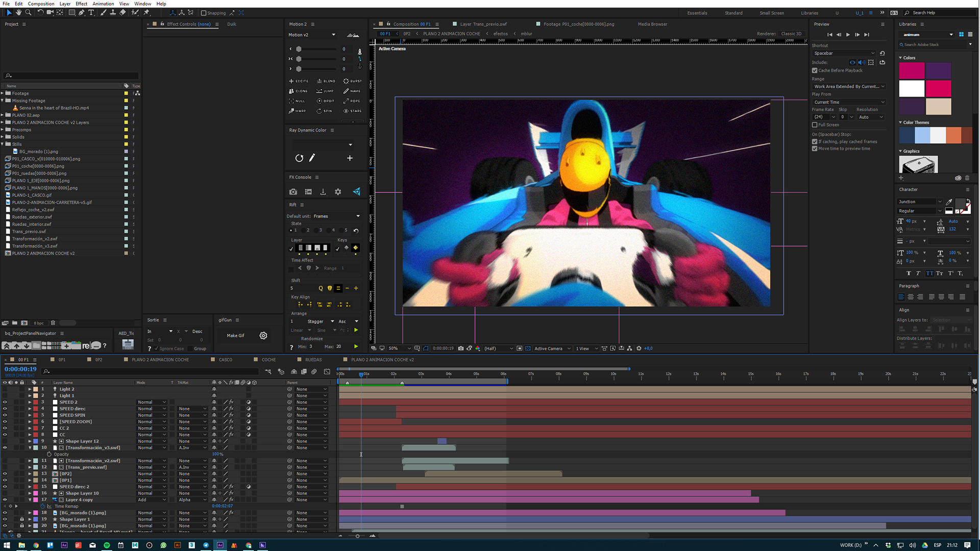
Task: Toggle If caching, play cached frames
Action: click(x=815, y=142)
